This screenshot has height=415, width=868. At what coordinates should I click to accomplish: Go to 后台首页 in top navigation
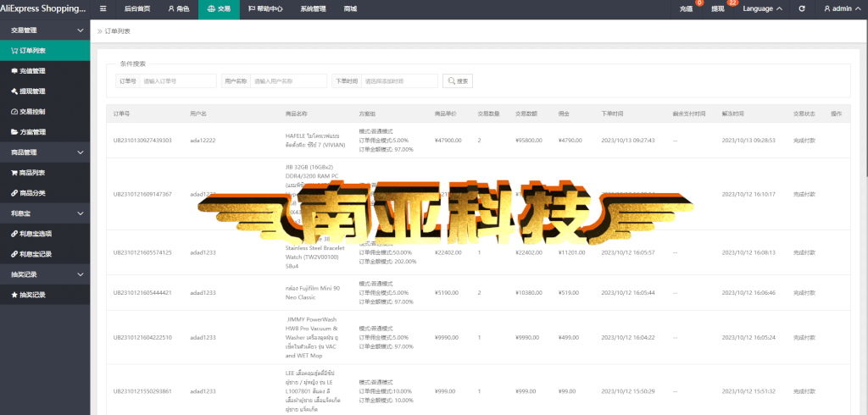pyautogui.click(x=136, y=8)
